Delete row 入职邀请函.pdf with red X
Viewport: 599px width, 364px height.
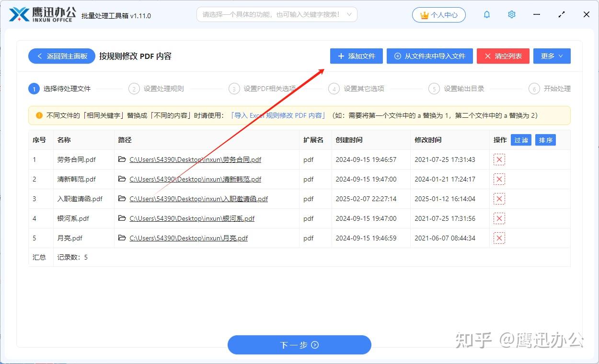click(x=499, y=199)
